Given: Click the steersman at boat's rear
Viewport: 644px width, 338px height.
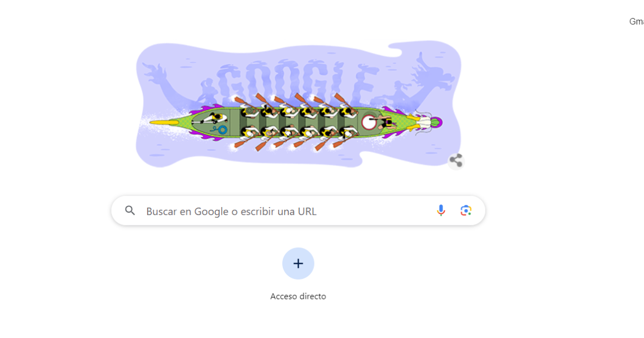Looking at the screenshot, I should click(213, 119).
